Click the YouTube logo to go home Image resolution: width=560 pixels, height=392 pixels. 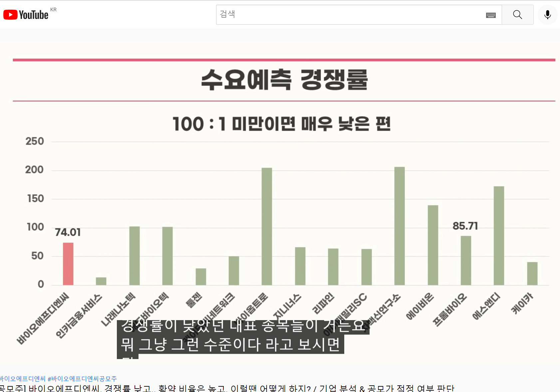[26, 15]
